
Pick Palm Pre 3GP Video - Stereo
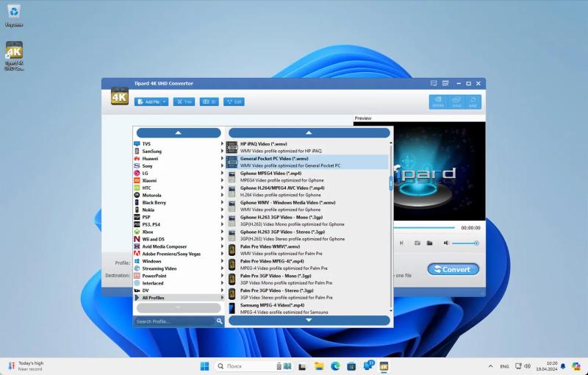tap(306, 293)
